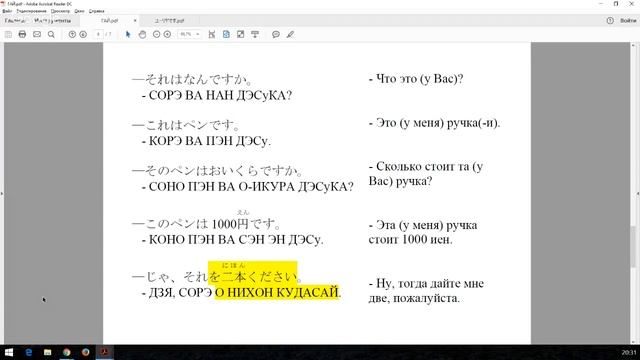Open File Explorer from the taskbar
This screenshot has width=640, height=360.
coord(47,352)
